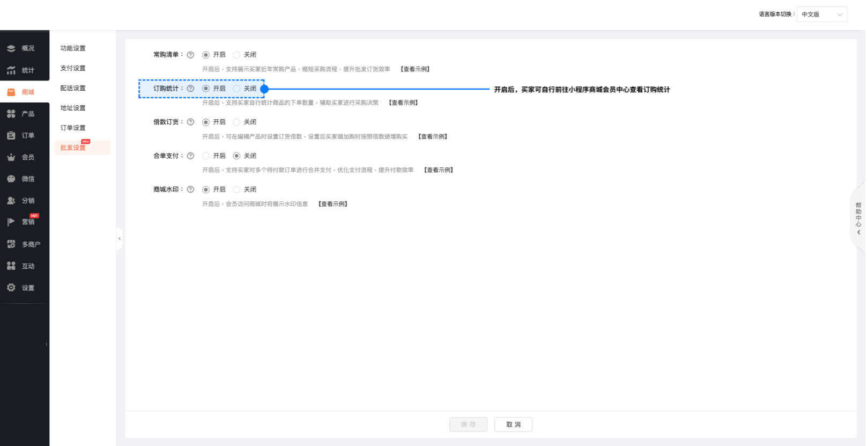The width and height of the screenshot is (868, 446).
Task: View example link for 商城水印
Action: 333,204
